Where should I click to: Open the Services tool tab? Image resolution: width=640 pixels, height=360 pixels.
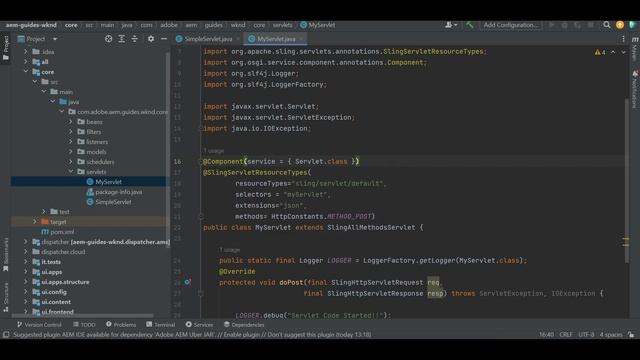199,325
